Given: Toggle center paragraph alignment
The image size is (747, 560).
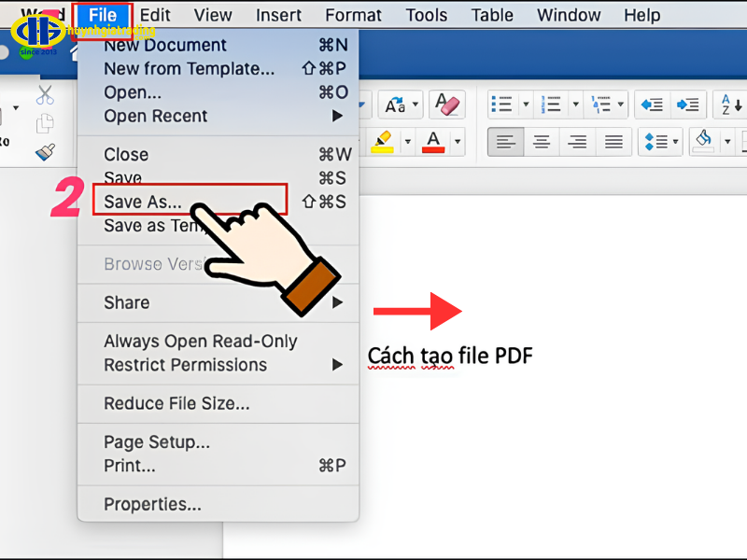Looking at the screenshot, I should coord(542,142).
